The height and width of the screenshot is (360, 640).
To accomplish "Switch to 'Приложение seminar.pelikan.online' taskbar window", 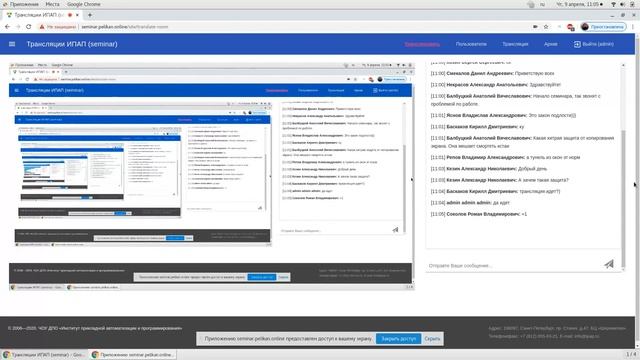I will [133, 355].
